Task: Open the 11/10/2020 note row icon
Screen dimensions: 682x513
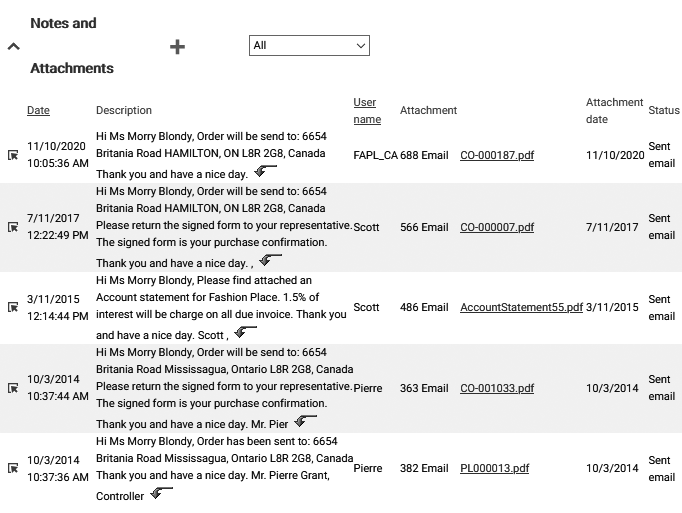Action: click(13, 155)
